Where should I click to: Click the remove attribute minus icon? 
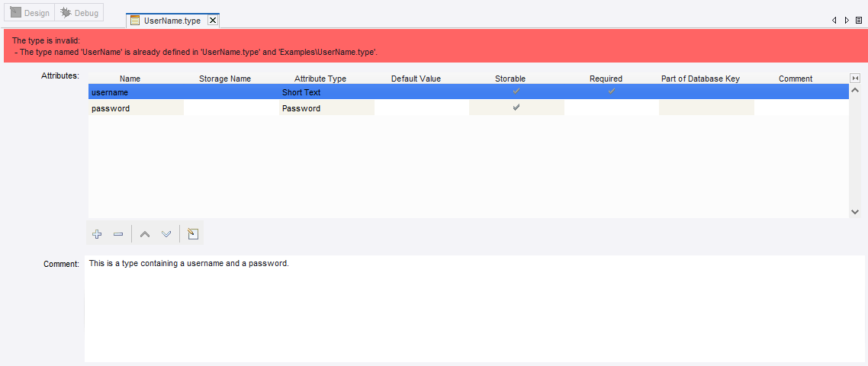pyautogui.click(x=118, y=234)
